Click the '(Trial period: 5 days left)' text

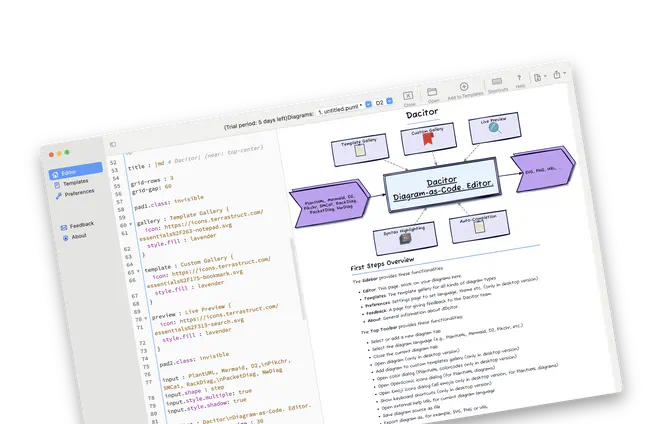[x=256, y=123]
